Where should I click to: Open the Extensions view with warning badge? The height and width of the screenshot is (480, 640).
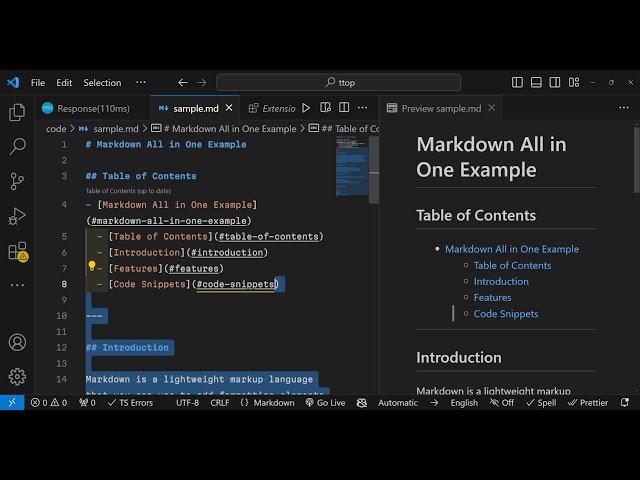coord(17,251)
